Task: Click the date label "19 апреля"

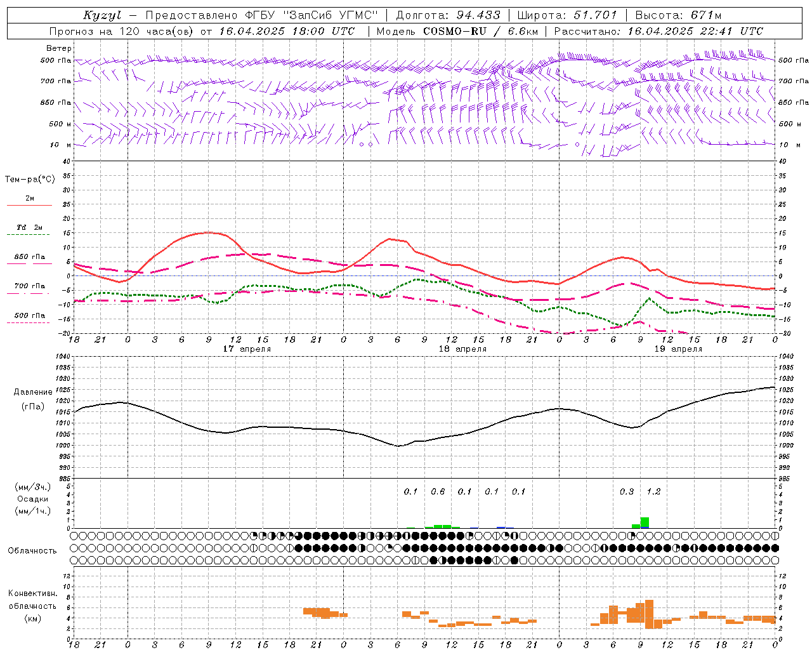Action: point(678,349)
